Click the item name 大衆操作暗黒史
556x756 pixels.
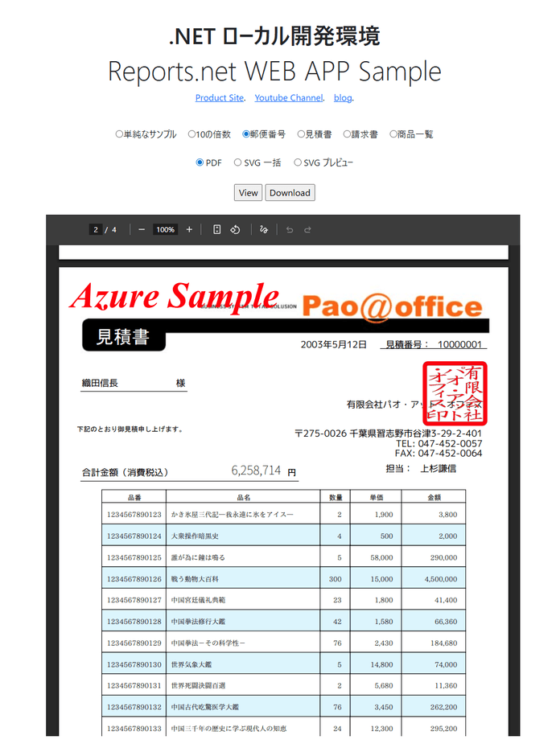pos(195,536)
